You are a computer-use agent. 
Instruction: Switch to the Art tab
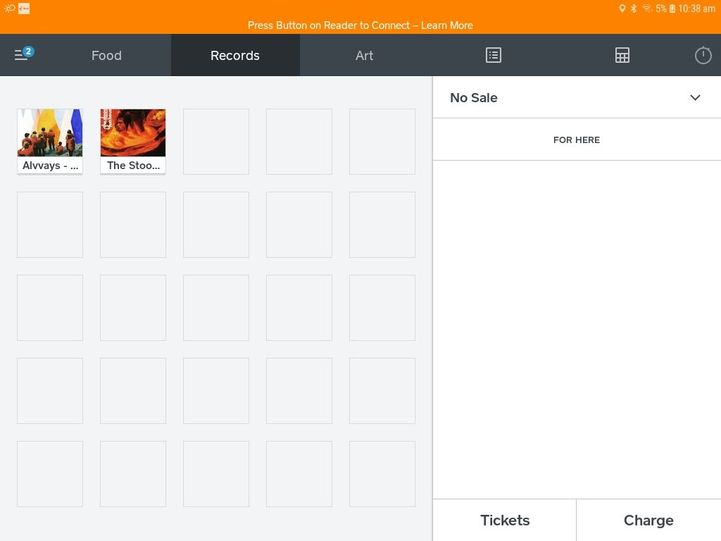364,56
